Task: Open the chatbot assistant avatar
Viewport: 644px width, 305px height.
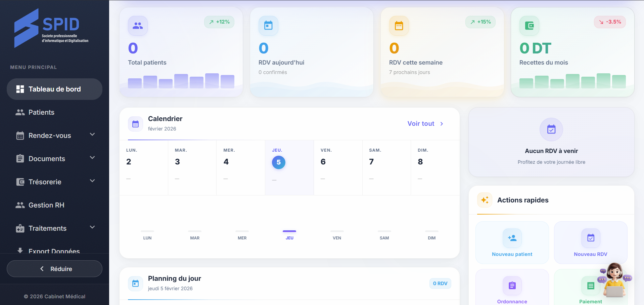Action: point(614,280)
